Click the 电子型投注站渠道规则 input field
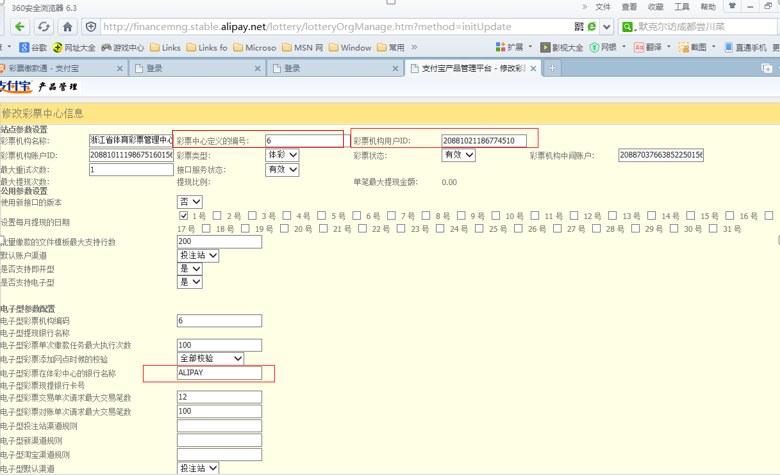780x475 pixels. (x=219, y=426)
